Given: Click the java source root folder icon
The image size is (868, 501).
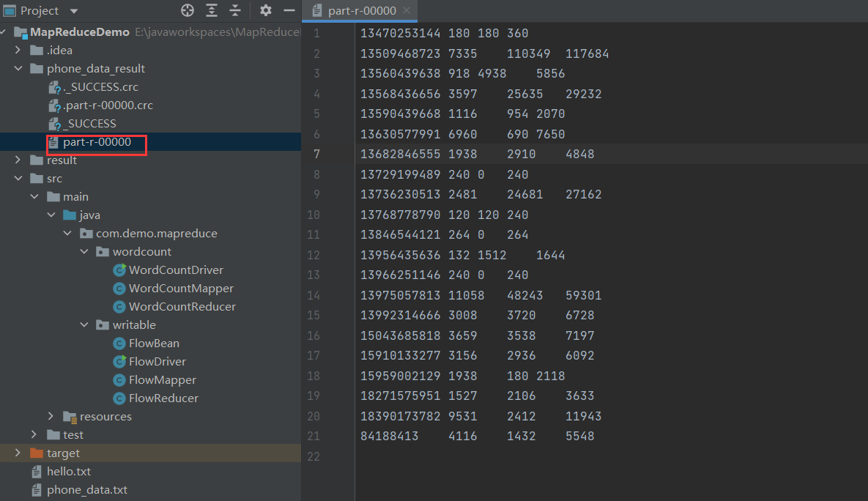Looking at the screenshot, I should tap(69, 215).
